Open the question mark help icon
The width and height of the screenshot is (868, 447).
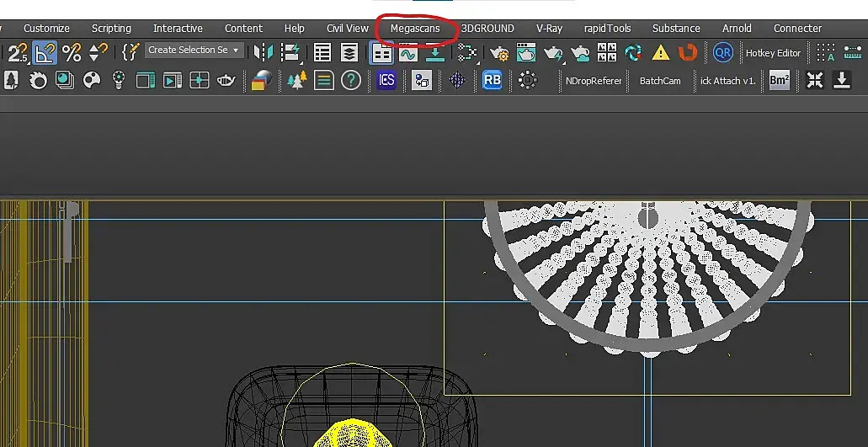(351, 81)
